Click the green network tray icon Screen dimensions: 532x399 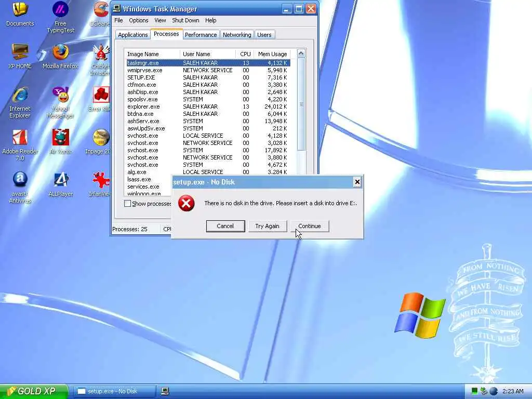[475, 391]
